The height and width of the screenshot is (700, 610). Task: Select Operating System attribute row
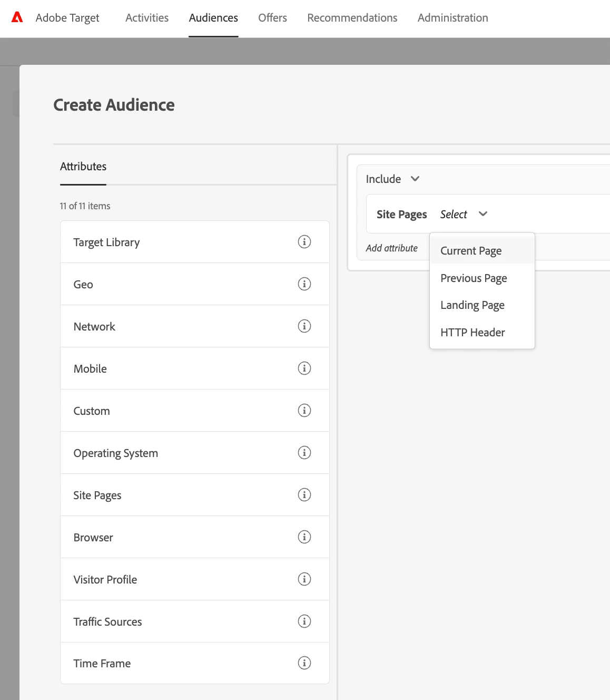pos(195,453)
